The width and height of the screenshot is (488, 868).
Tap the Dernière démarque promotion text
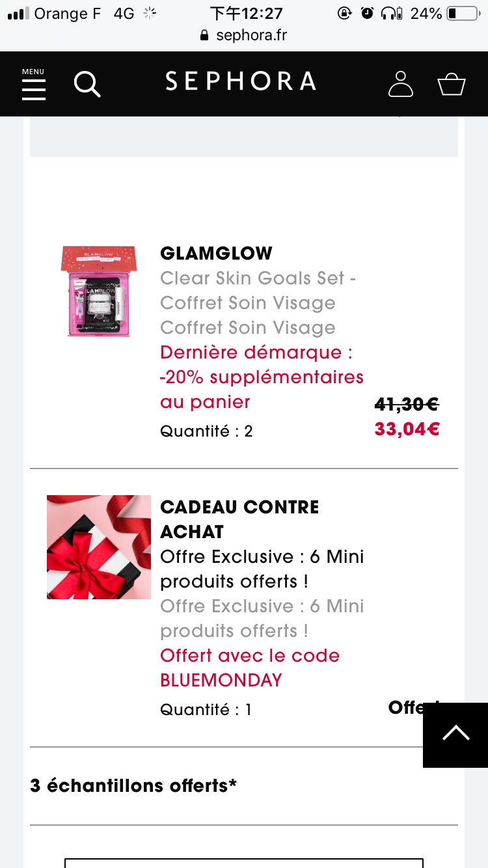pyautogui.click(x=262, y=377)
